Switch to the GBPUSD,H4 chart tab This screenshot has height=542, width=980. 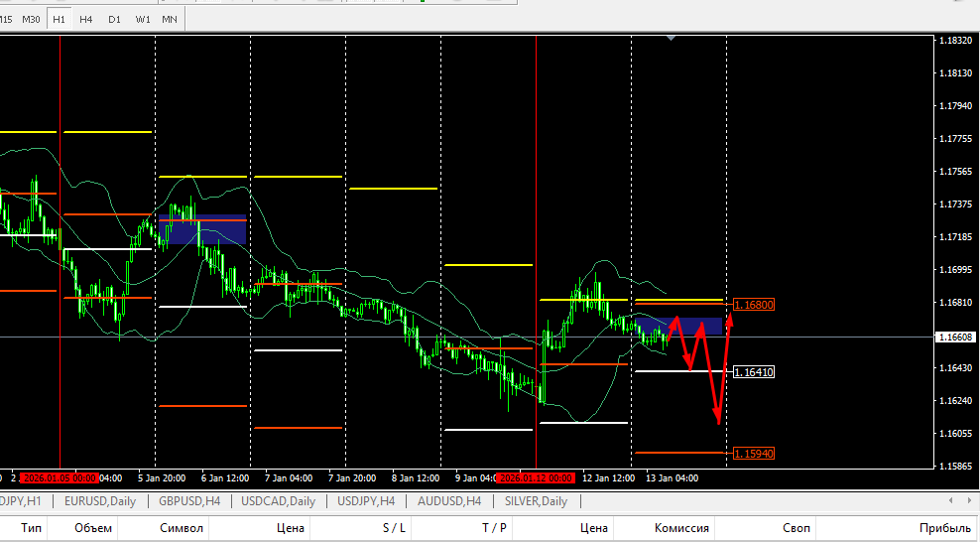click(189, 501)
